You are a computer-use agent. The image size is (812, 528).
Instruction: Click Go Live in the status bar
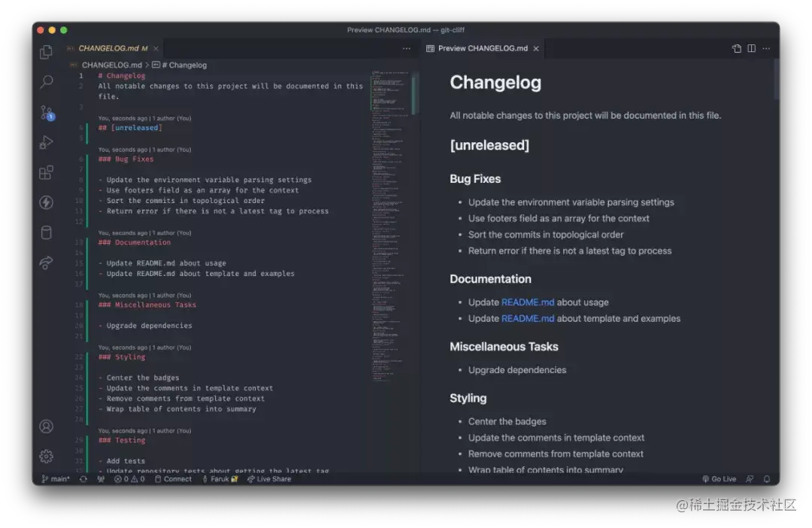click(719, 479)
